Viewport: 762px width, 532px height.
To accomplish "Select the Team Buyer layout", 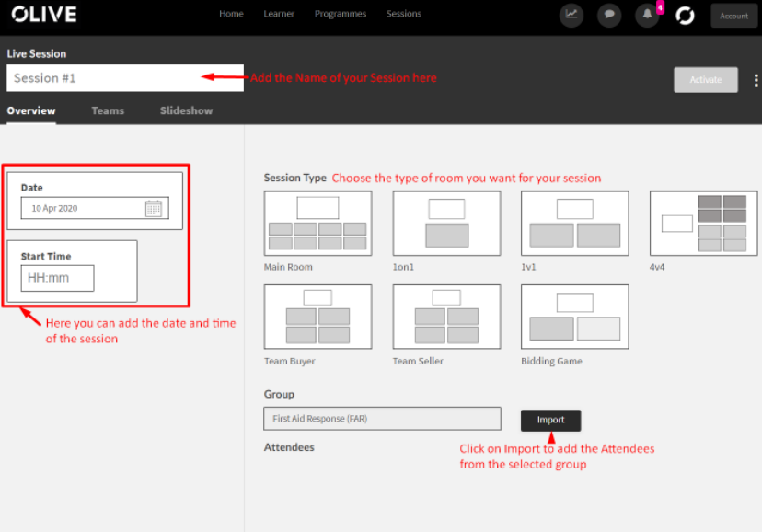I will click(317, 317).
